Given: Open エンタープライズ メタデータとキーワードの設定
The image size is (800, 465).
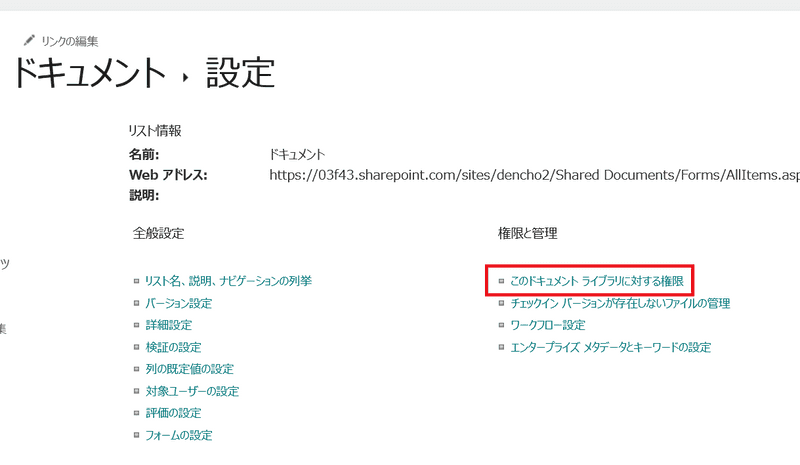Looking at the screenshot, I should (x=610, y=347).
